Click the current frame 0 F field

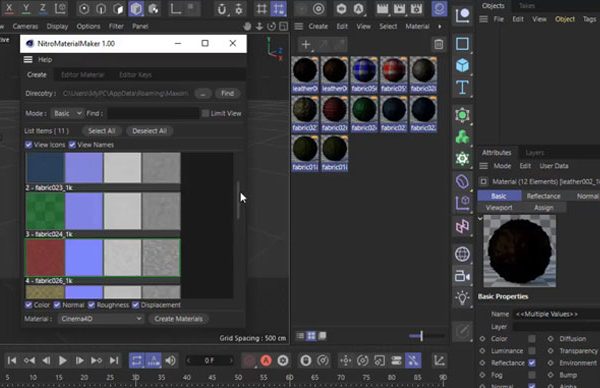point(209,360)
